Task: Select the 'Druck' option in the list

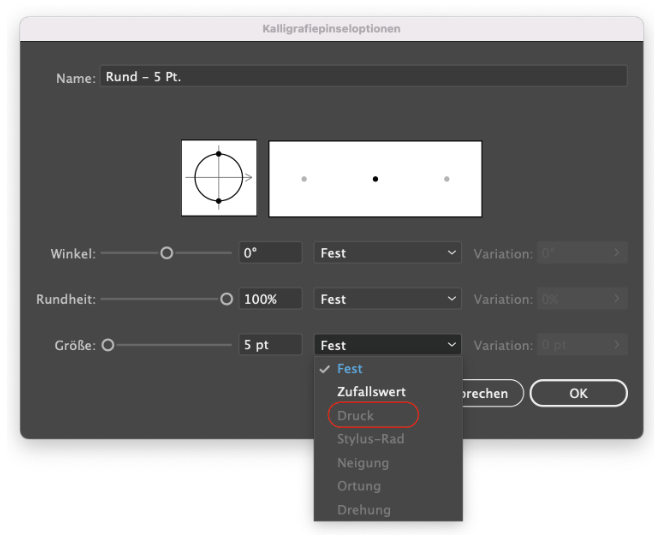Action: [x=356, y=415]
